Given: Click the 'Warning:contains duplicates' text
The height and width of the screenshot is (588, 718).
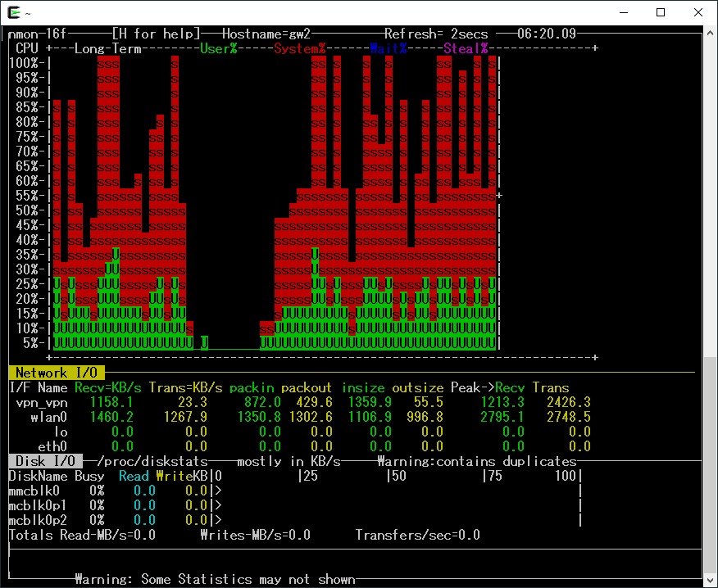Looking at the screenshot, I should 477,461.
